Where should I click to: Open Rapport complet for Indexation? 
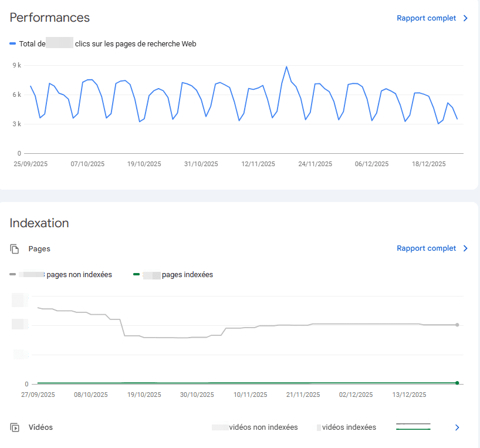tap(427, 248)
